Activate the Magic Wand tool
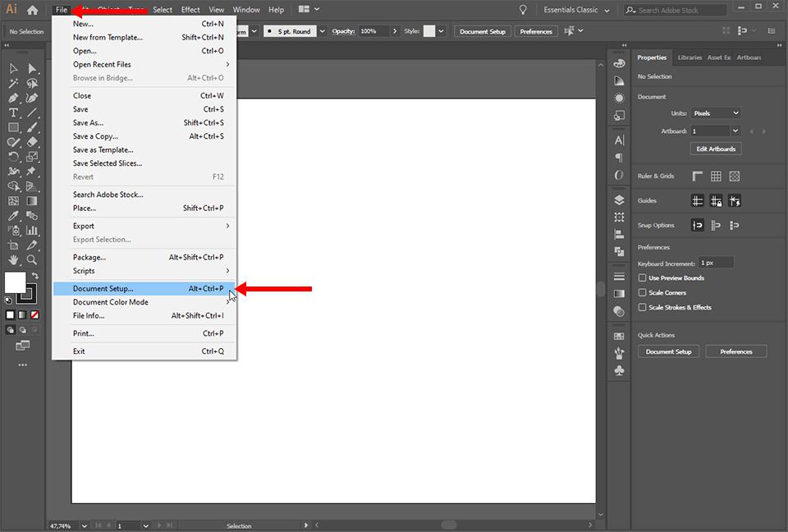The width and height of the screenshot is (788, 532). pyautogui.click(x=13, y=83)
